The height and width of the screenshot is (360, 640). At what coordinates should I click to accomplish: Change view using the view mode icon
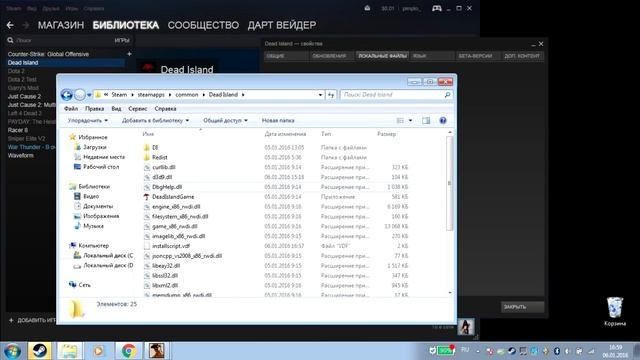[400, 120]
